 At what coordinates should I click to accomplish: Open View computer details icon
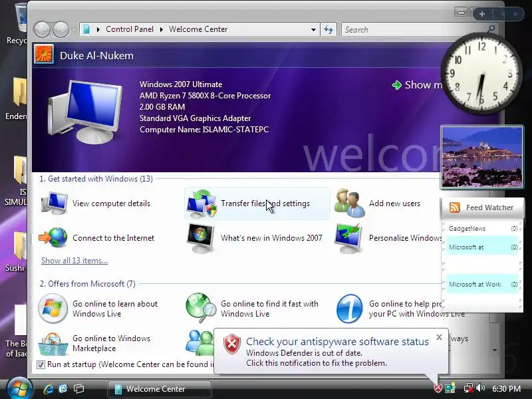(55, 203)
